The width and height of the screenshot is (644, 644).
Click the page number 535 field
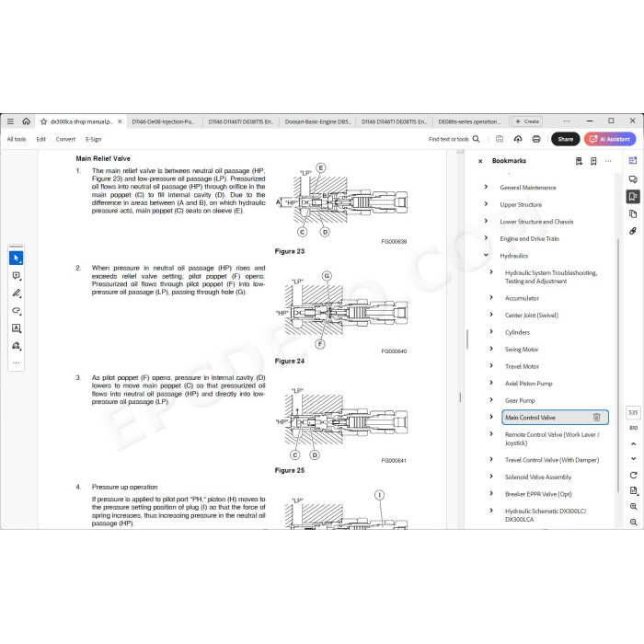coord(633,412)
